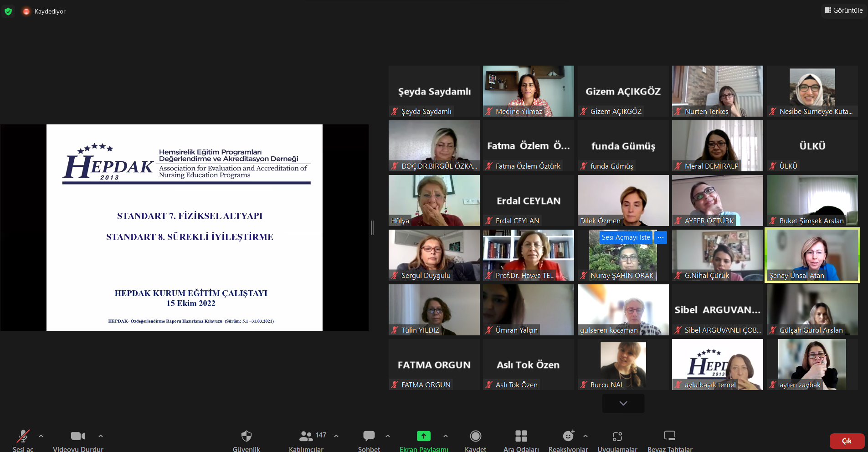Image resolution: width=868 pixels, height=452 pixels.
Task: Click the Aslı Tok Özen name label
Action: [517, 385]
